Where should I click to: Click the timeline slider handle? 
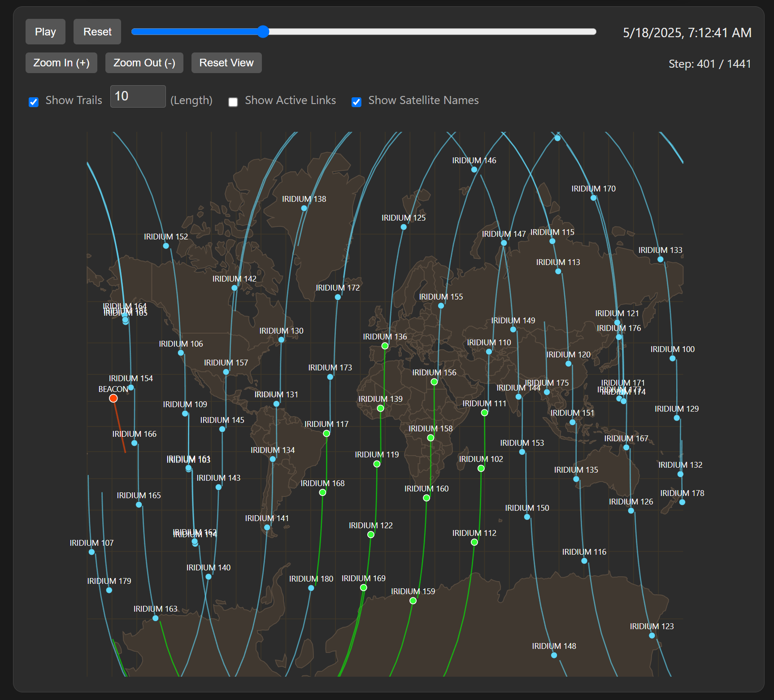[x=263, y=31]
